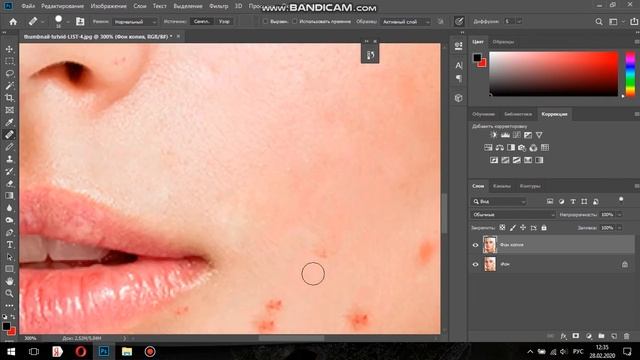This screenshot has height=360, width=640.
Task: Delete layer using the trash icon
Action: coord(627,336)
